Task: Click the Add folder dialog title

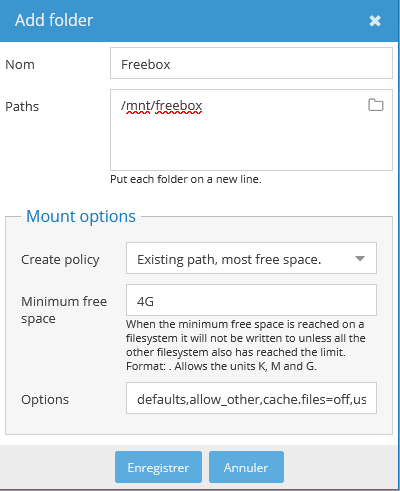Action: (54, 20)
